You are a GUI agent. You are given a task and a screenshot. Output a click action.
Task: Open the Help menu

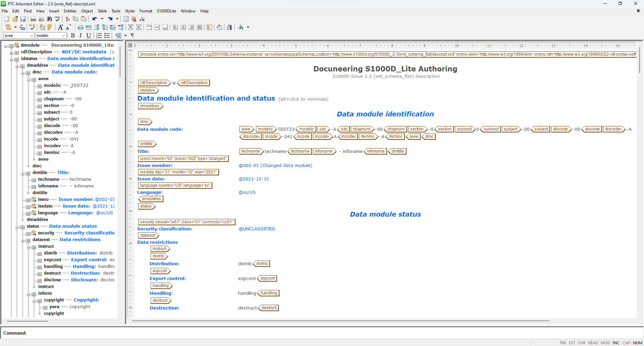coord(204,11)
